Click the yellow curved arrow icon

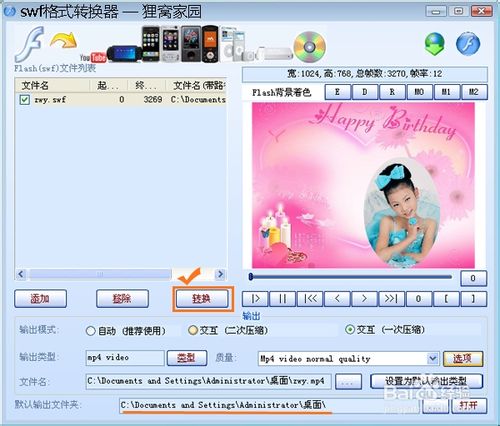tap(63, 40)
